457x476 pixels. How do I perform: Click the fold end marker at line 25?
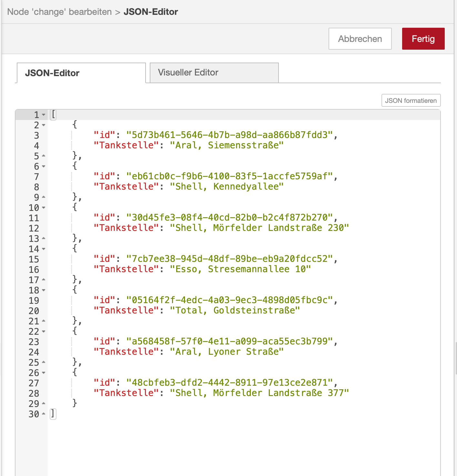tap(44, 362)
